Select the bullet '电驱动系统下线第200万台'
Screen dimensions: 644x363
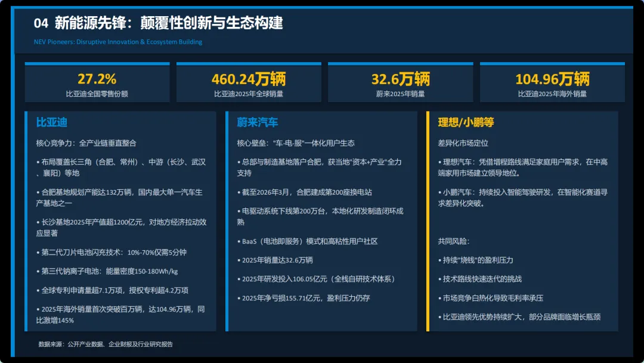(320, 216)
